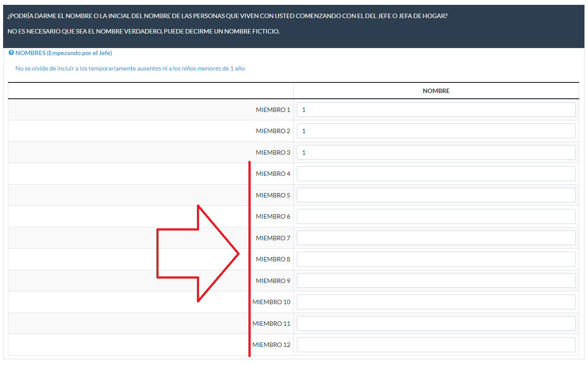Focus the MIEMBRO 3 name input
Screen dimensions: 588x365
[436, 153]
